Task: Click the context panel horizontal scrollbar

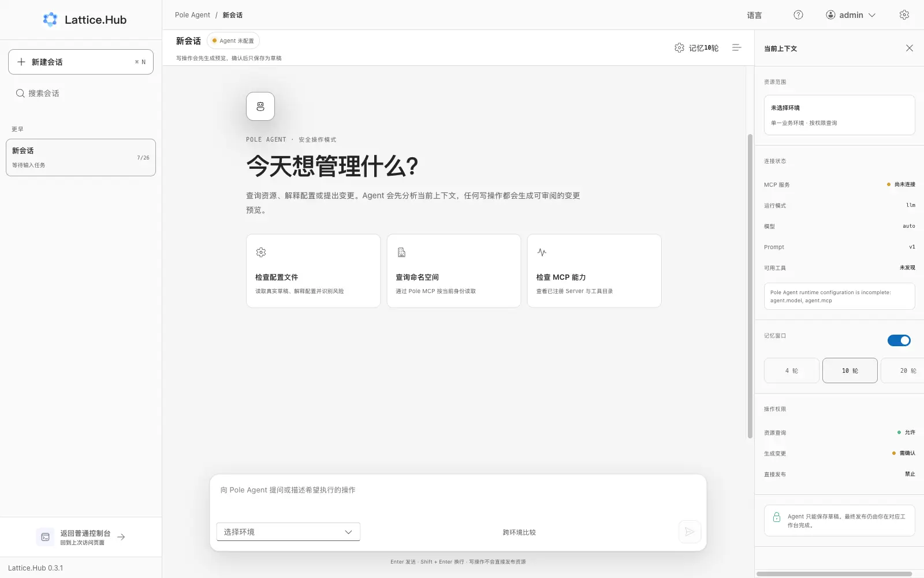Action: (834, 574)
